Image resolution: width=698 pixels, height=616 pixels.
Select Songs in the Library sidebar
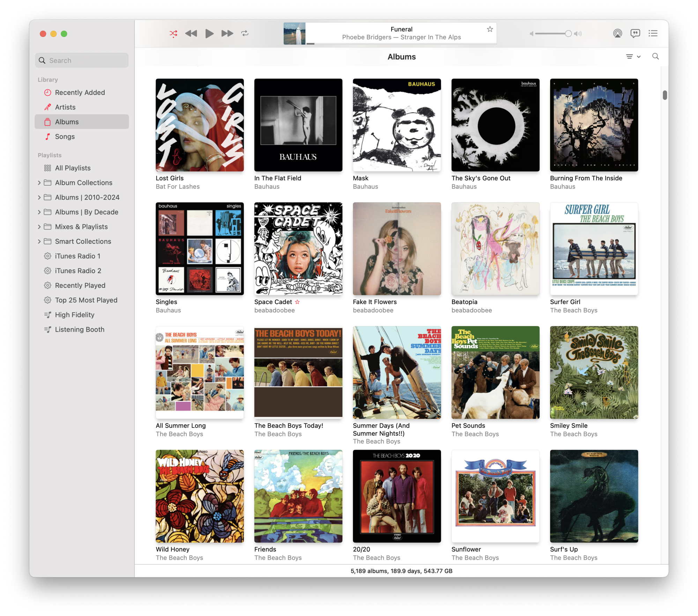65,136
